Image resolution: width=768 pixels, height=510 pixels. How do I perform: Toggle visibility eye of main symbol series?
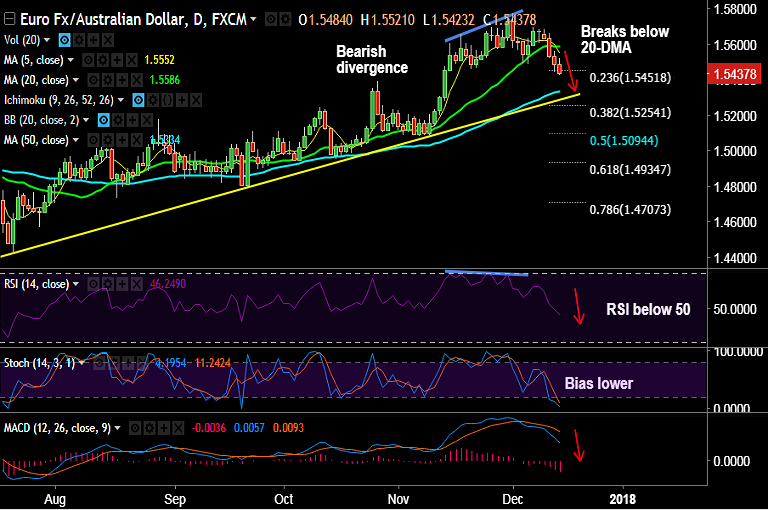pos(270,20)
